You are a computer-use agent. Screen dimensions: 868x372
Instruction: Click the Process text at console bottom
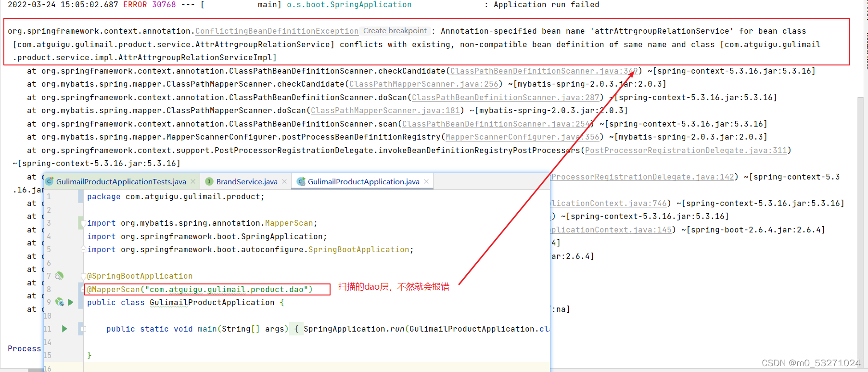[24, 348]
